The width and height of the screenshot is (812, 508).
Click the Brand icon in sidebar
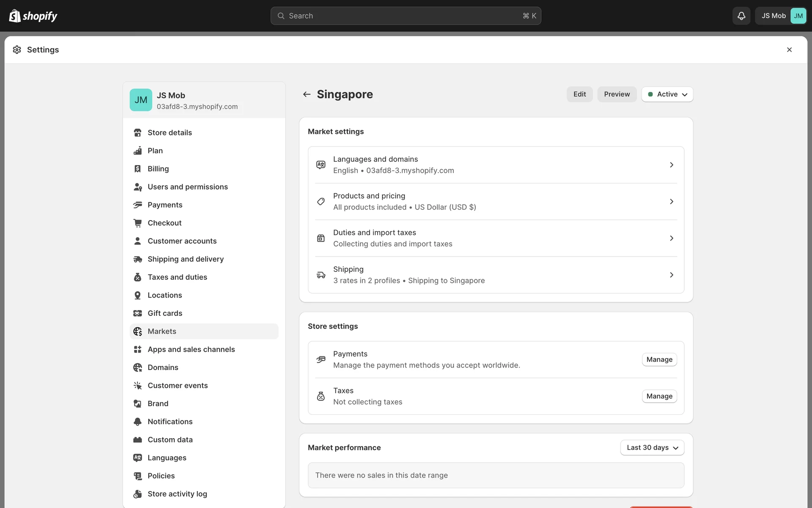click(137, 403)
